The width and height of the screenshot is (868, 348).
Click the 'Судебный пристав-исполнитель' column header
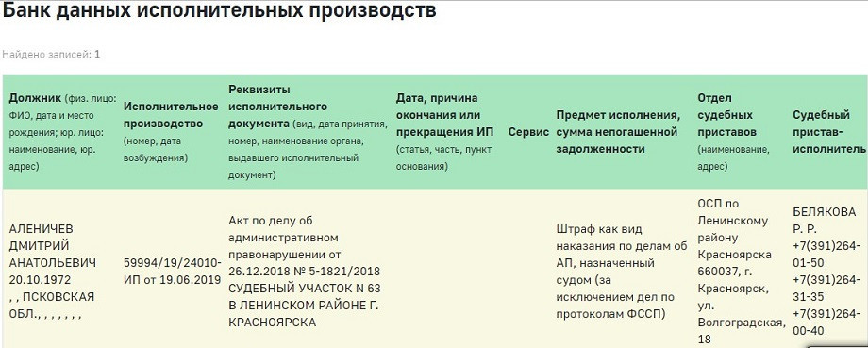point(828,132)
